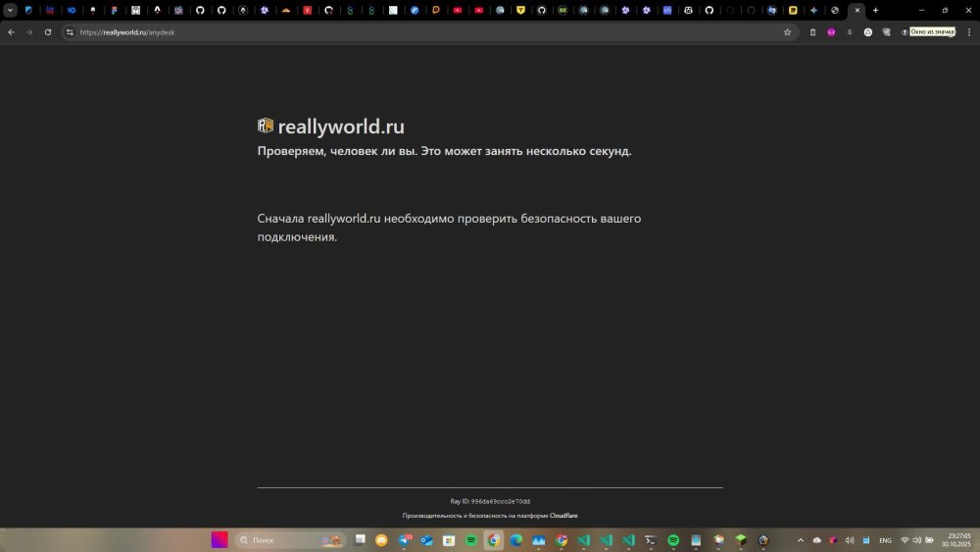The image size is (980, 552).
Task: Switch to the blue shield tab
Action: [28, 10]
